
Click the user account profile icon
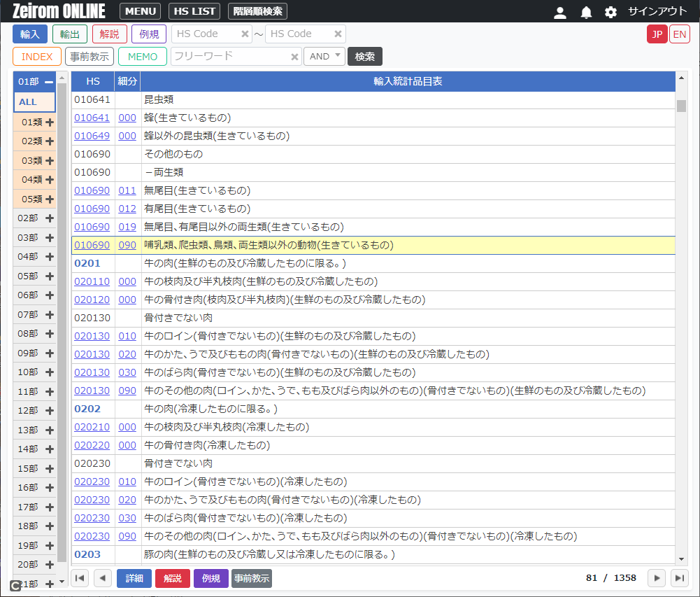559,12
